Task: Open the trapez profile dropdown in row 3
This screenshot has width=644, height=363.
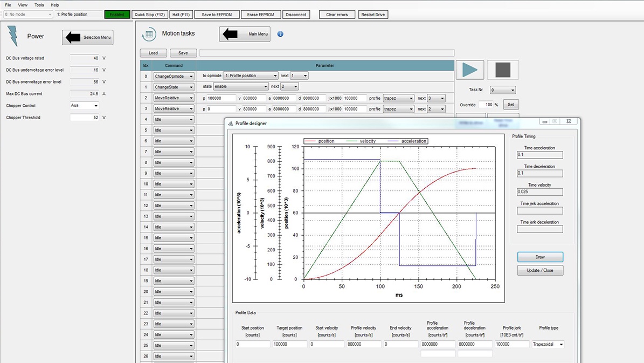Action: coord(398,109)
